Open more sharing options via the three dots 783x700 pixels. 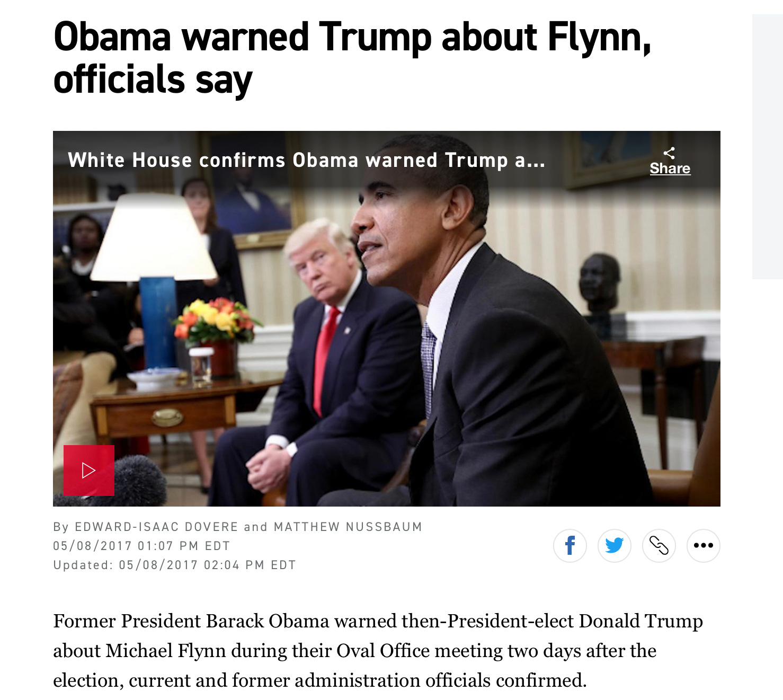(704, 545)
